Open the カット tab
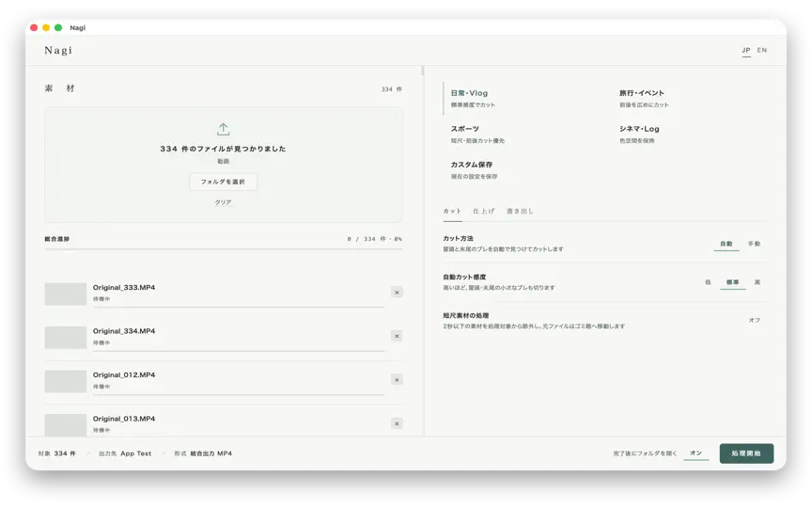This screenshot has height=508, width=812. (452, 212)
